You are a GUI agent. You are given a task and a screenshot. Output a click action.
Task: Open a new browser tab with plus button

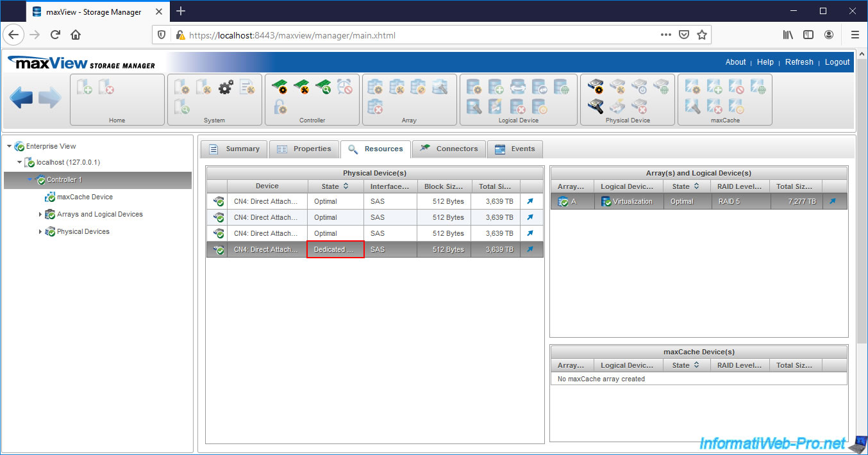pyautogui.click(x=181, y=11)
